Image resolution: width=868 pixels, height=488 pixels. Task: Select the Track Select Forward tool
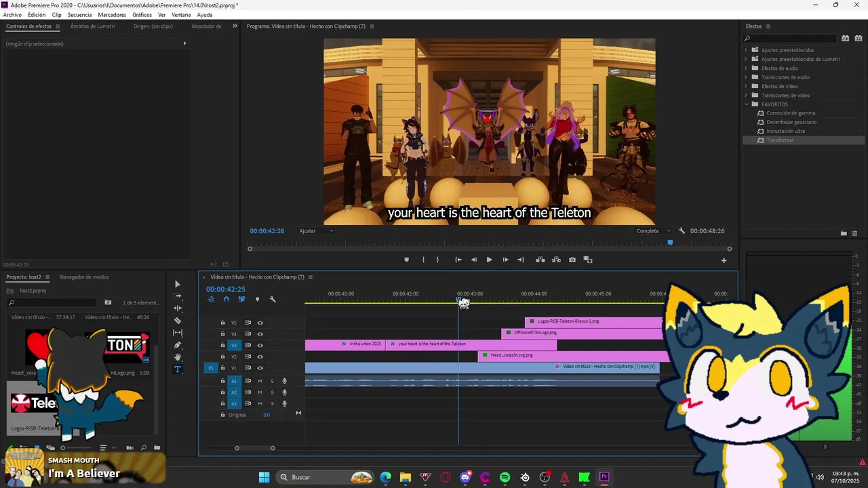coord(178,296)
